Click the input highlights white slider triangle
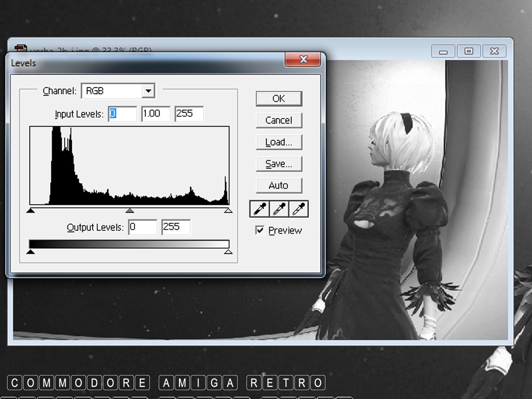532x399 pixels. tap(228, 211)
